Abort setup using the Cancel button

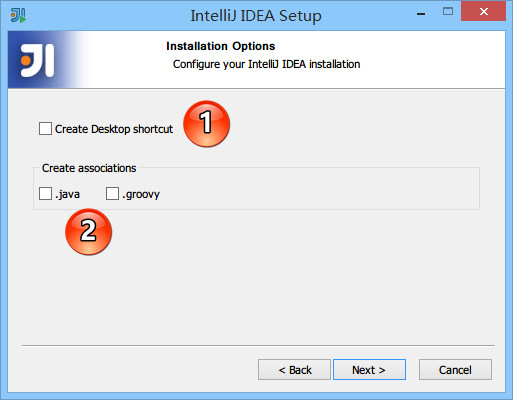coord(455,369)
